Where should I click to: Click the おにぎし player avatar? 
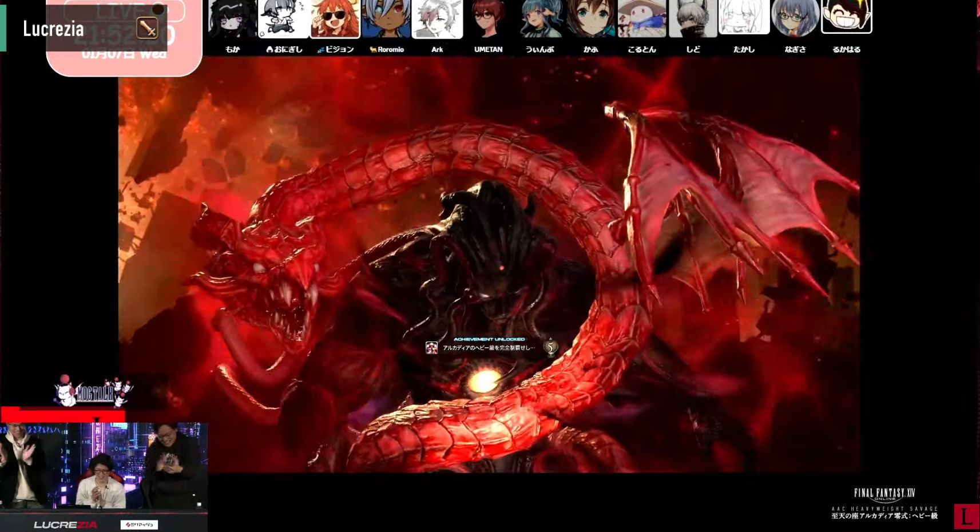pyautogui.click(x=284, y=18)
